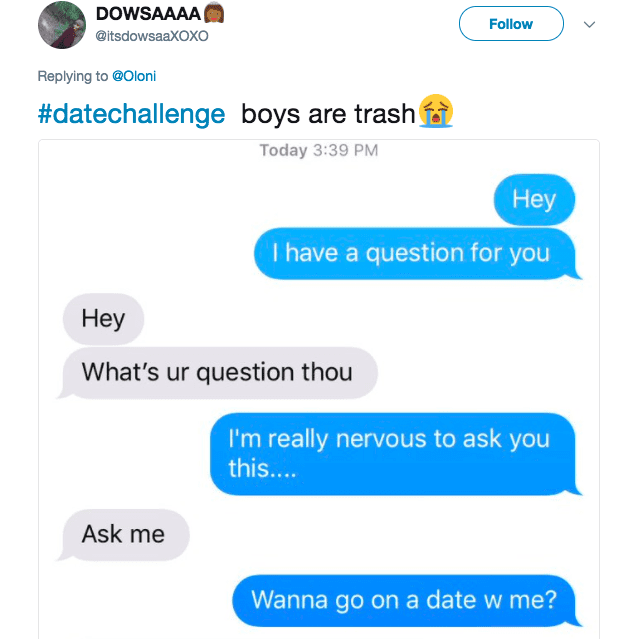Click the blue "Hey" message bubble
Image resolution: width=636 pixels, height=639 pixels.
coord(534,200)
